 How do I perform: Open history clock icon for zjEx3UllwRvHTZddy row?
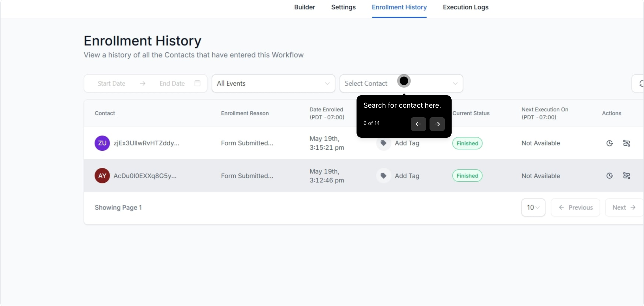coord(609,143)
